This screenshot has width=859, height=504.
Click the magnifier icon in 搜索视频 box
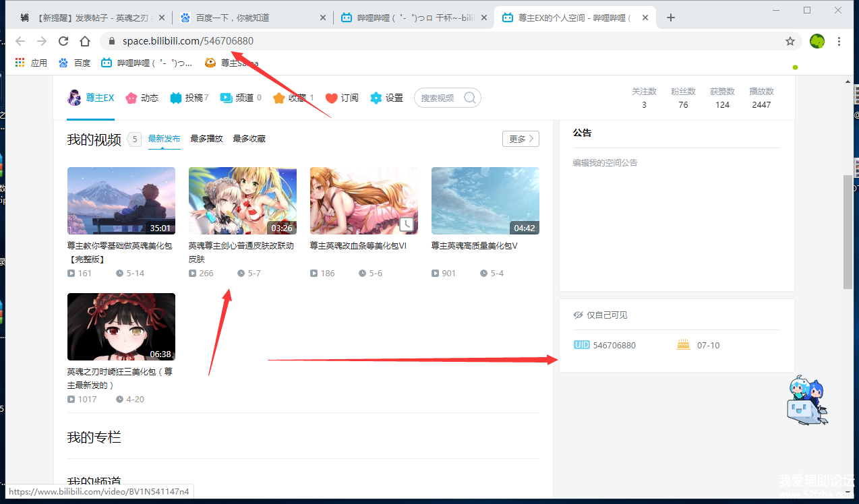(470, 98)
